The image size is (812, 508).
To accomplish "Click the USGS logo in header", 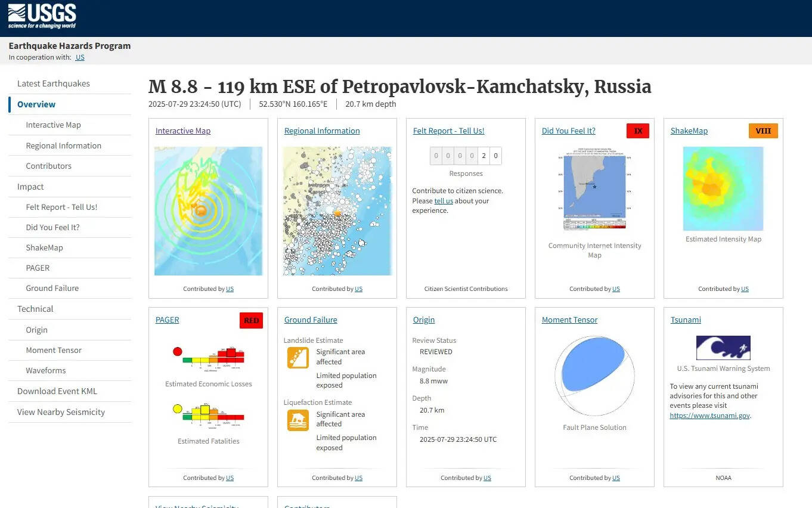I will pyautogui.click(x=42, y=17).
